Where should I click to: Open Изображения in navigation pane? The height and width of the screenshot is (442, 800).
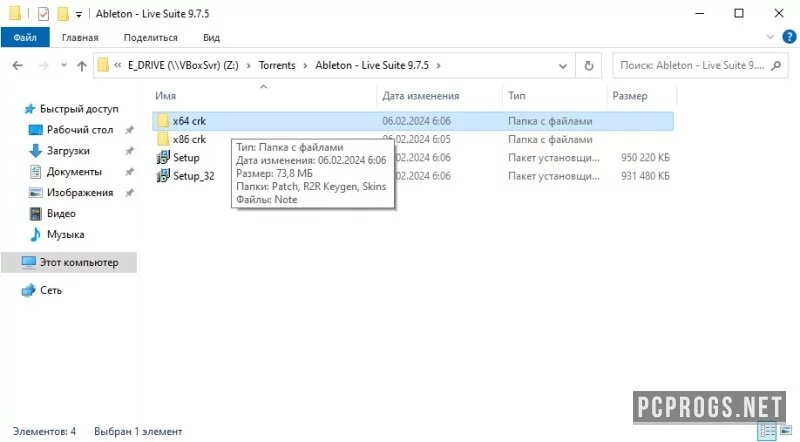coord(80,192)
